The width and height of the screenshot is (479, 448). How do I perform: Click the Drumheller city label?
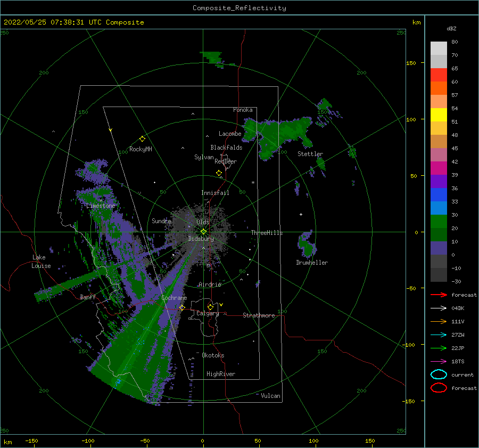312,263
